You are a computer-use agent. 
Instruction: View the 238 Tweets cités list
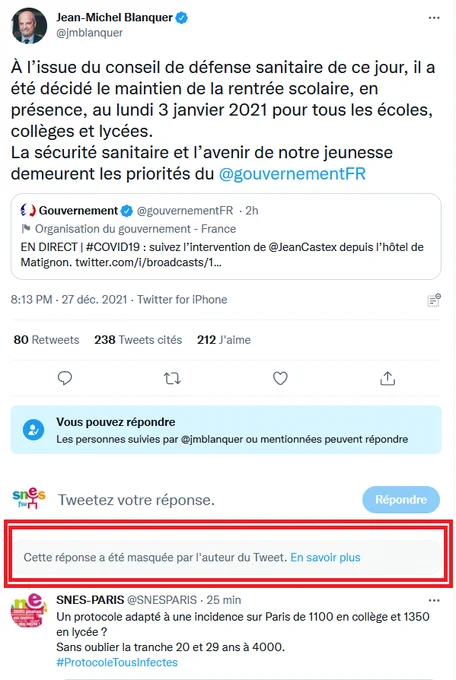tap(138, 340)
